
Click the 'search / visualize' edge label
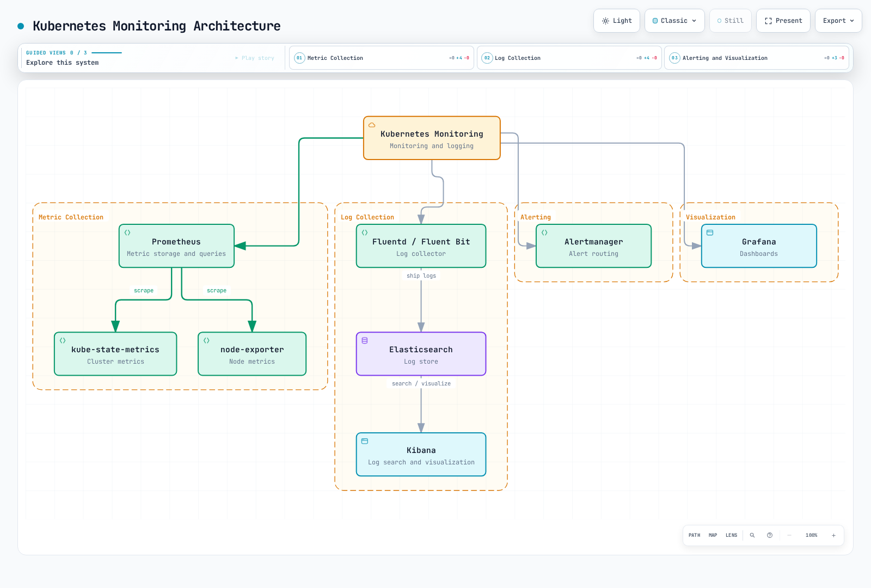421,384
